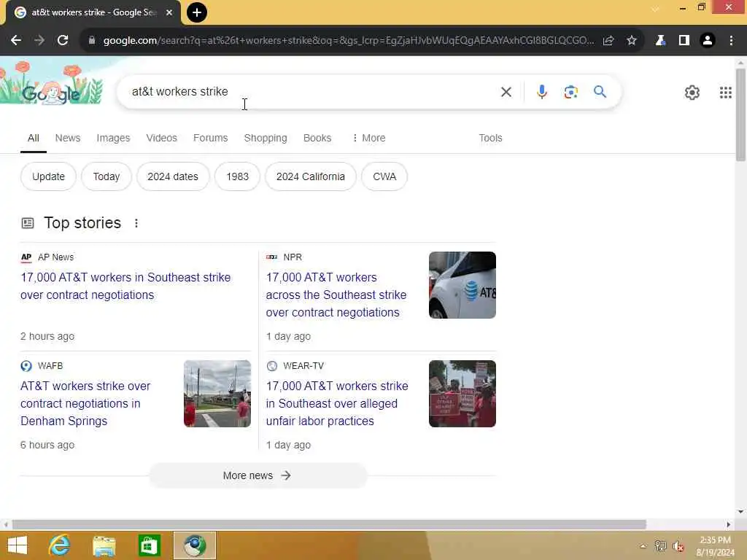The height and width of the screenshot is (560, 747).
Task: Click the vertical page scrollbar
Action: click(x=740, y=114)
